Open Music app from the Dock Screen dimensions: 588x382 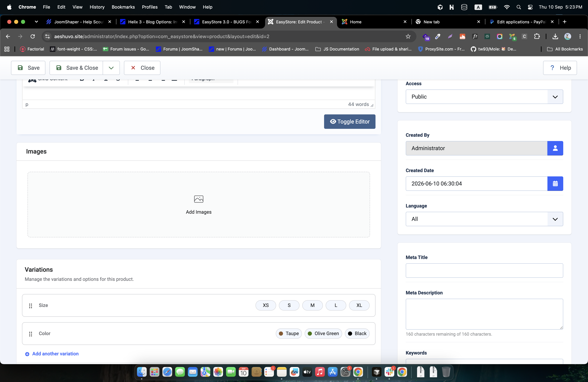tap(320, 372)
